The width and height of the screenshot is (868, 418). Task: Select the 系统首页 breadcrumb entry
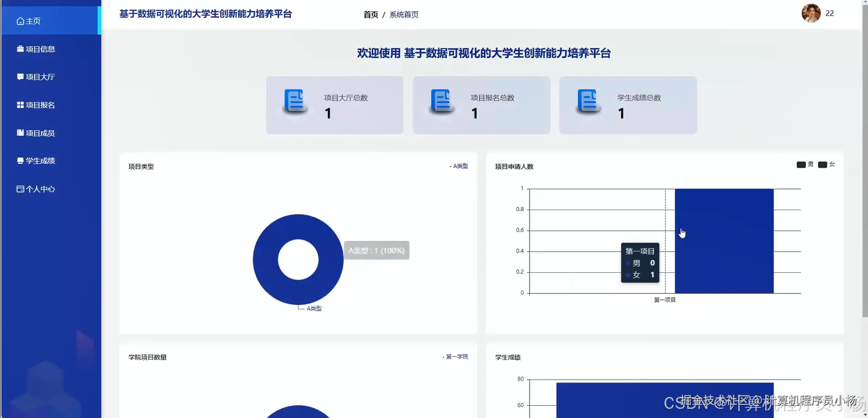[x=404, y=15]
